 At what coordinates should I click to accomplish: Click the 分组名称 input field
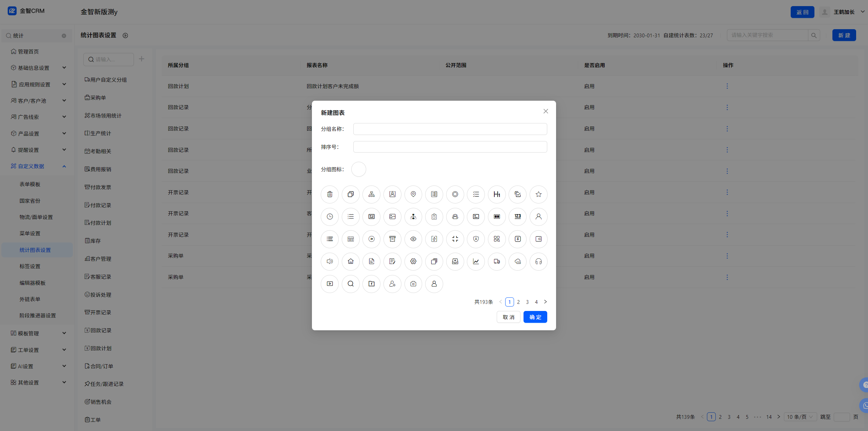450,129
